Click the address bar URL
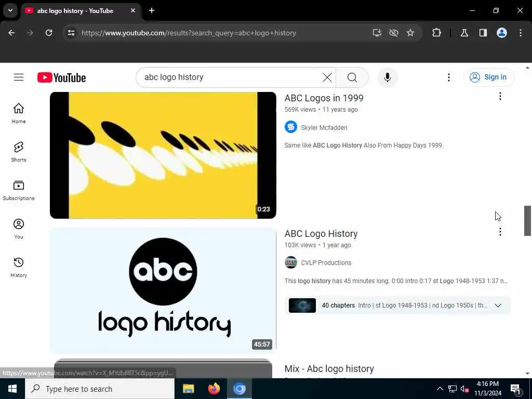 coord(189,33)
